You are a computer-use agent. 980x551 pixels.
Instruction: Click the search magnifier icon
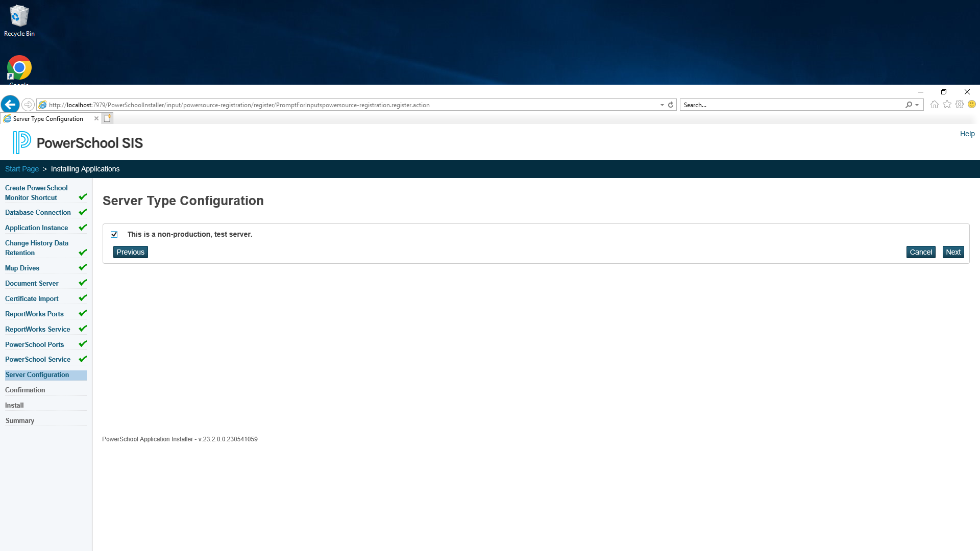click(909, 105)
